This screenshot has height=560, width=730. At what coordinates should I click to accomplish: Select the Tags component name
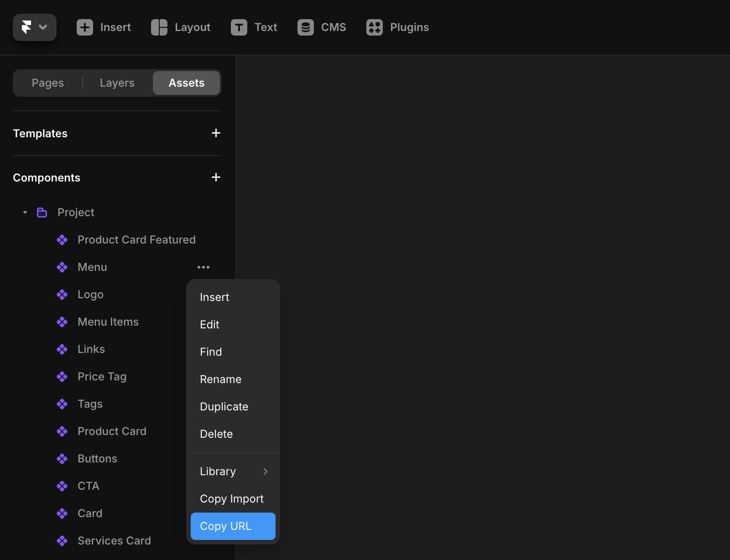pos(90,404)
